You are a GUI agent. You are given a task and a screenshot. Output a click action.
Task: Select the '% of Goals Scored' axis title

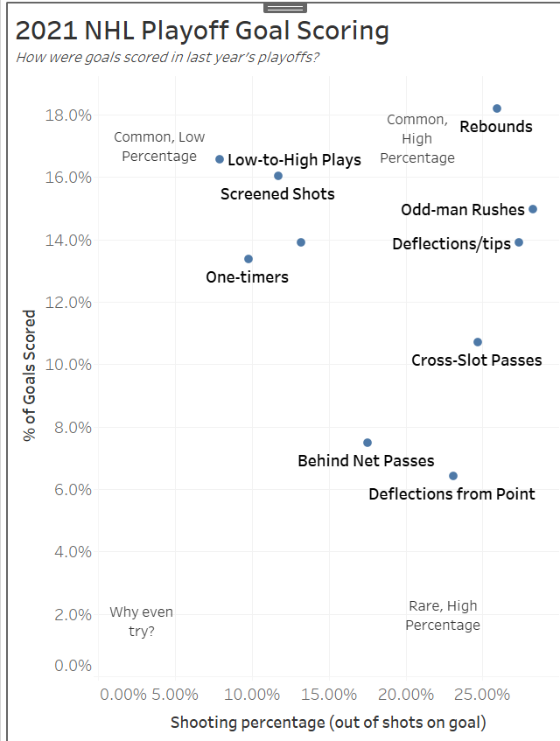(31, 374)
